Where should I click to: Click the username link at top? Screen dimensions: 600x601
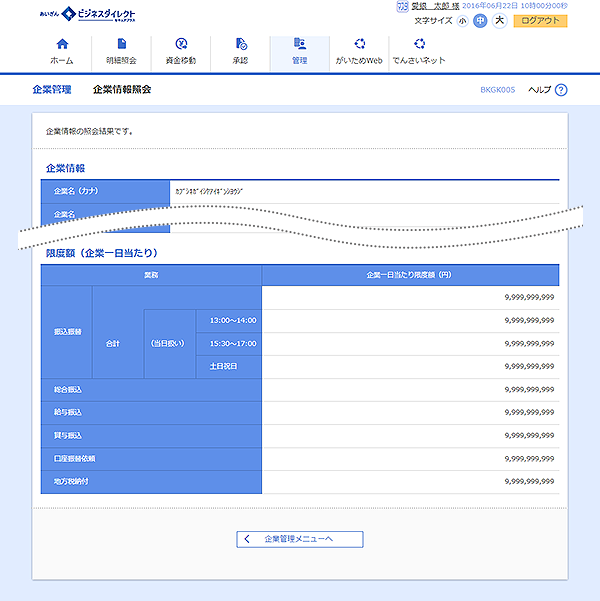[x=435, y=6]
